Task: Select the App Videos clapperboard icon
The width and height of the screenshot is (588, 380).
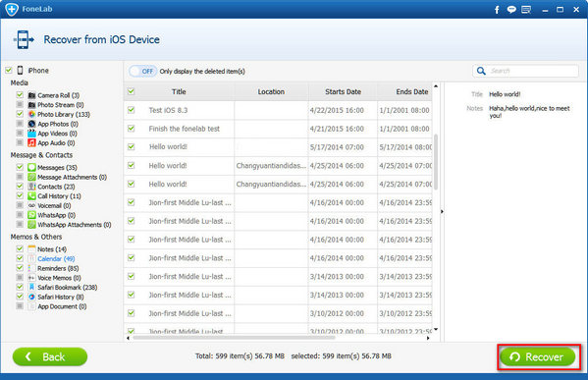Action: [31, 134]
